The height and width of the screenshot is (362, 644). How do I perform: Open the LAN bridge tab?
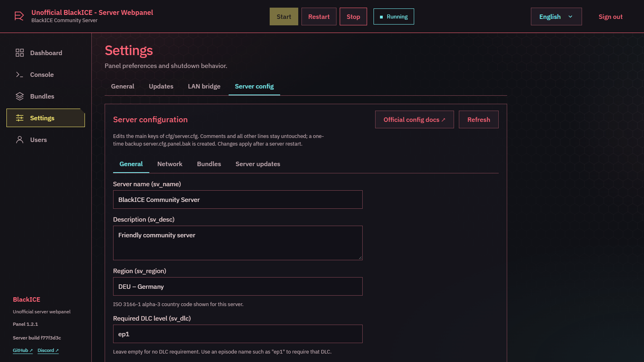pyautogui.click(x=204, y=86)
